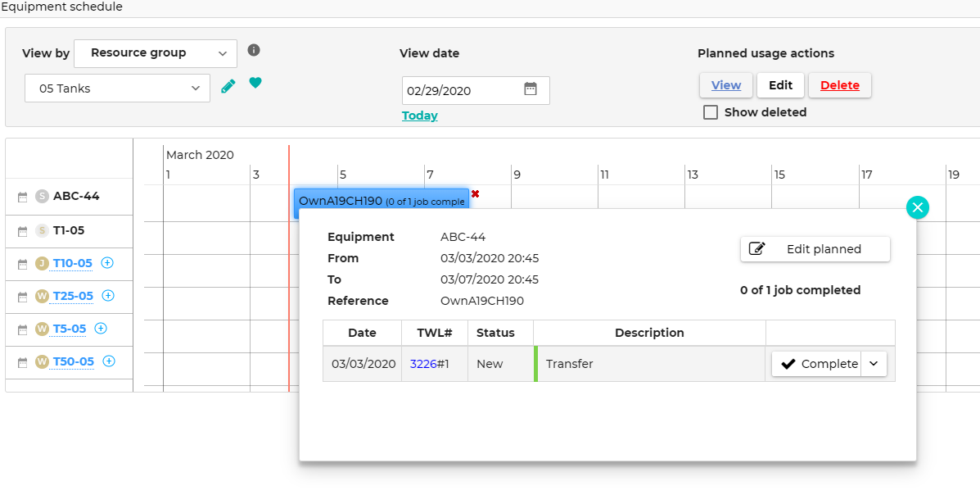Enable the Show deleted checkbox
The height and width of the screenshot is (495, 980).
point(711,112)
